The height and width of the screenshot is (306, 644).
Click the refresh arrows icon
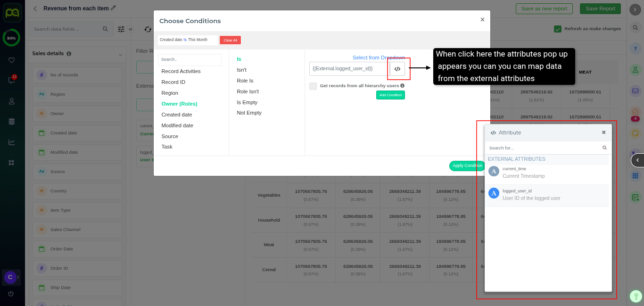[x=148, y=29]
